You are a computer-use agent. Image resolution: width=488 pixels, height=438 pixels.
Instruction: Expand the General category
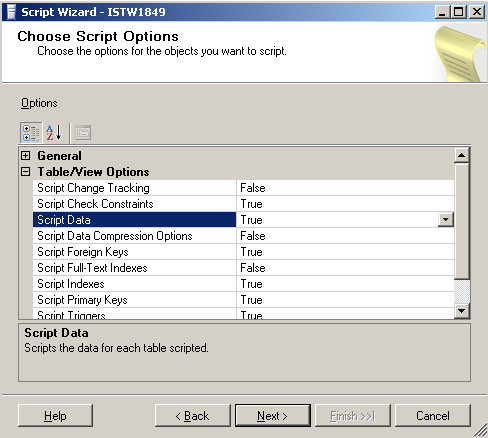pyautogui.click(x=25, y=156)
